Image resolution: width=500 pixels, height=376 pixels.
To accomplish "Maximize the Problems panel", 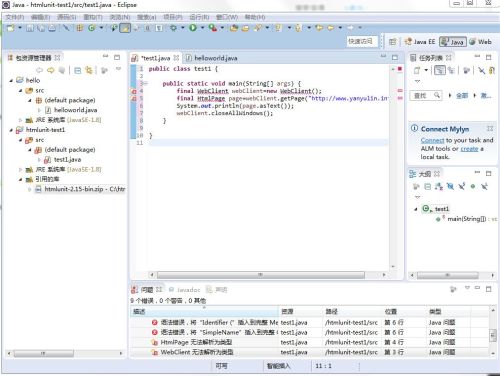I will (x=489, y=289).
